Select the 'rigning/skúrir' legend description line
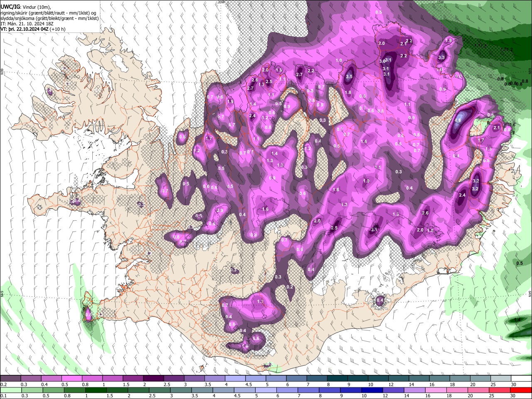The height and width of the screenshot is (399, 532). (49, 12)
